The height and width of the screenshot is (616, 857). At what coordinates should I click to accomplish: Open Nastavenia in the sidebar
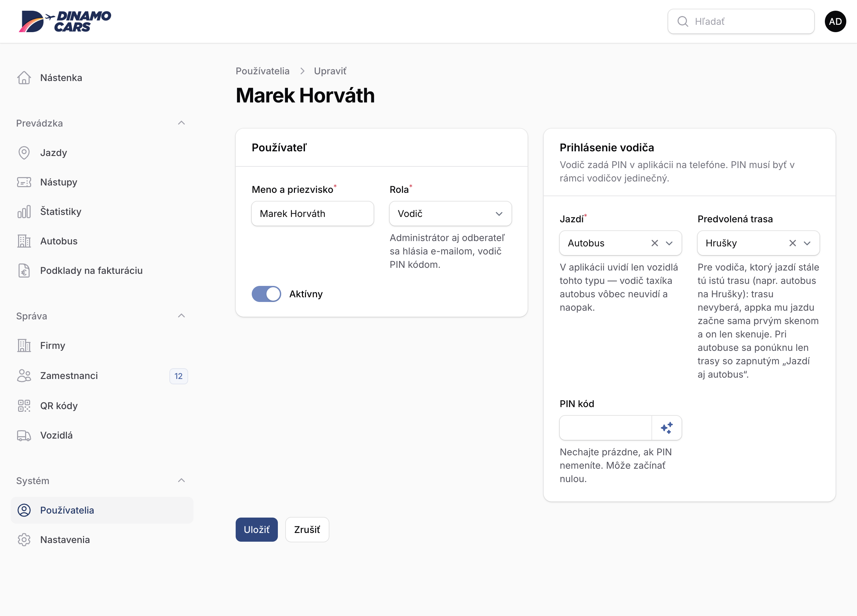(102, 540)
